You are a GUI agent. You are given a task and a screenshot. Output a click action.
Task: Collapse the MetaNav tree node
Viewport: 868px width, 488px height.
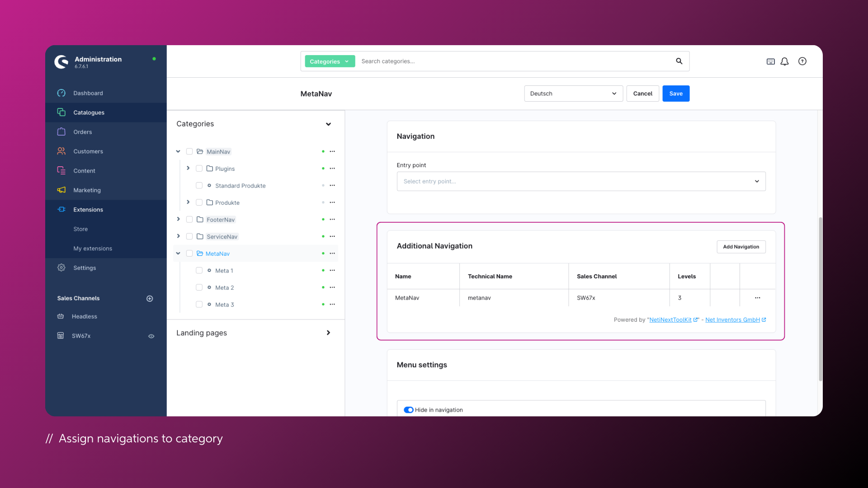178,253
